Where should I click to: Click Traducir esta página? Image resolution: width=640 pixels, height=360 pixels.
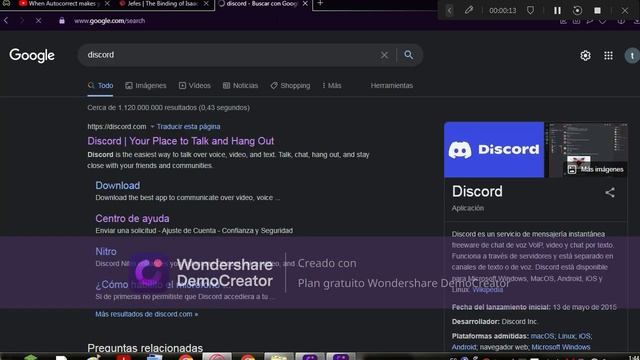[x=188, y=127]
